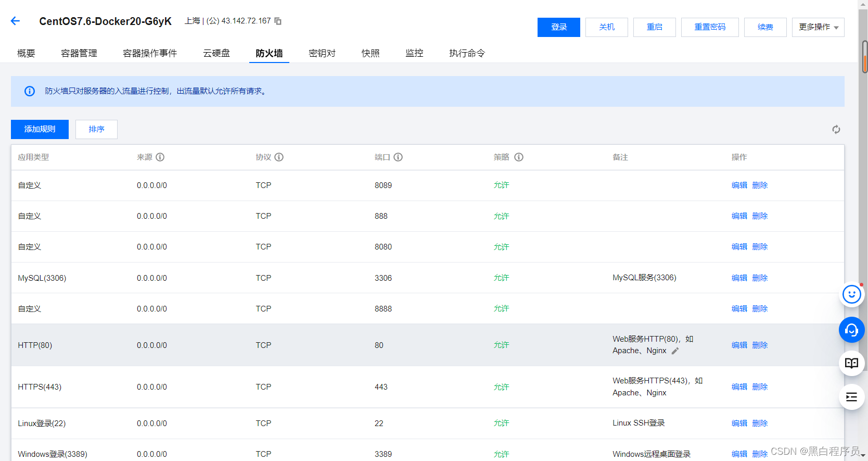Click the MySQL服务(3306) remark text

(x=644, y=278)
